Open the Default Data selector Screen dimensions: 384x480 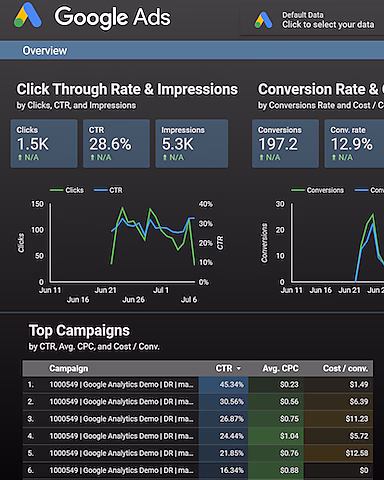(x=312, y=20)
